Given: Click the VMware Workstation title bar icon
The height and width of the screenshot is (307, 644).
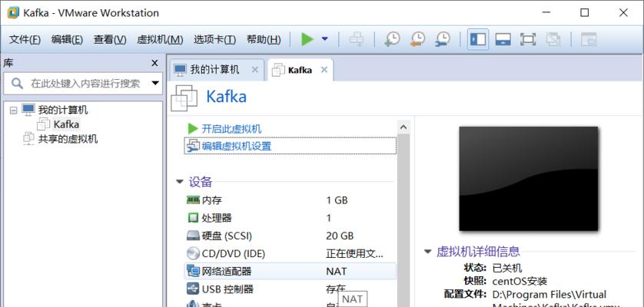Looking at the screenshot, I should pos(14,13).
